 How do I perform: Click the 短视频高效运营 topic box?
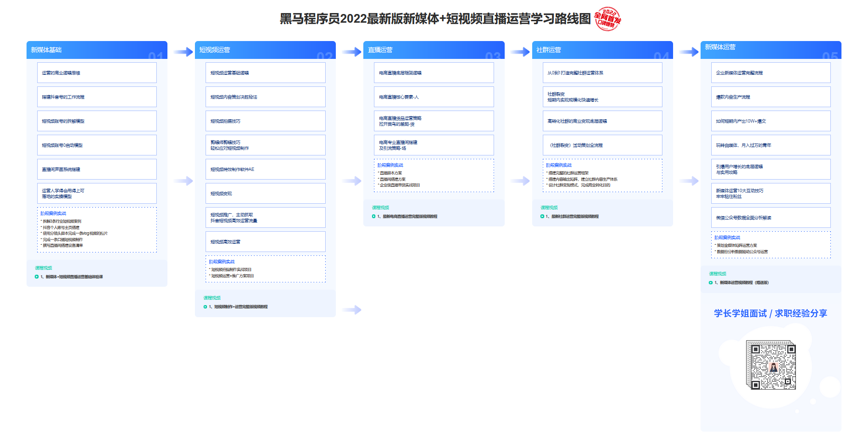(265, 242)
